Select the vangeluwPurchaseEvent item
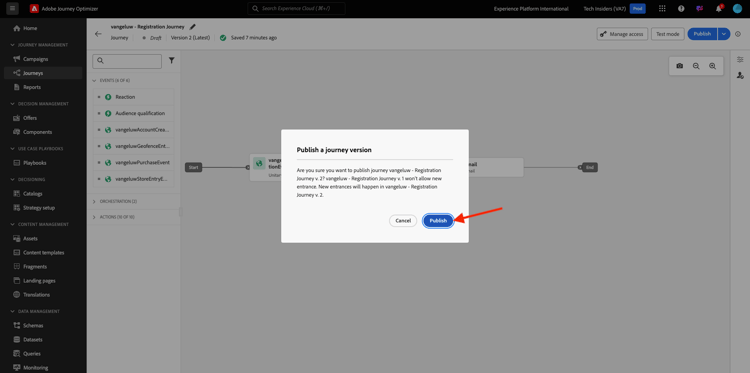750x373 pixels. coord(134,163)
